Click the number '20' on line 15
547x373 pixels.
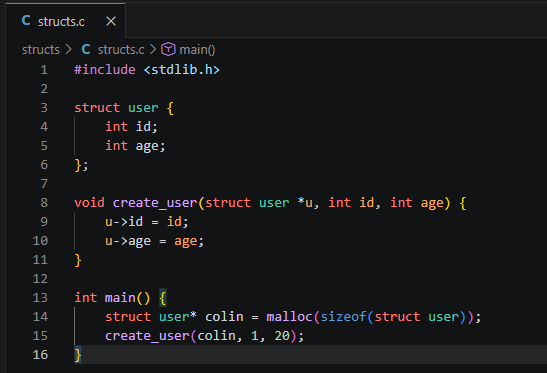[282, 336]
